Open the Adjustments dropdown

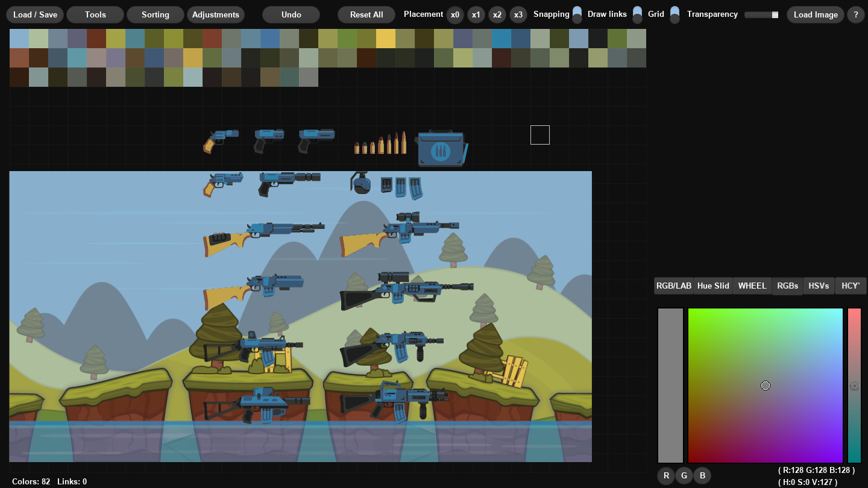coord(215,14)
